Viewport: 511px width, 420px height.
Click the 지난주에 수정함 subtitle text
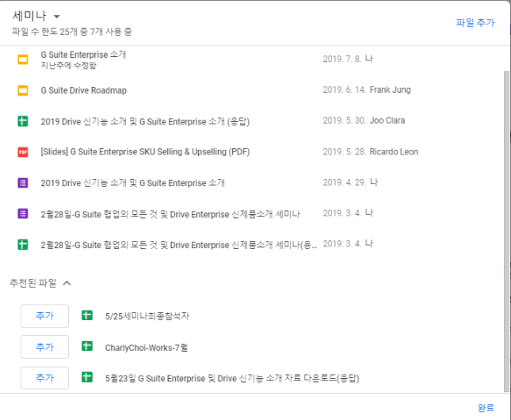coord(68,65)
